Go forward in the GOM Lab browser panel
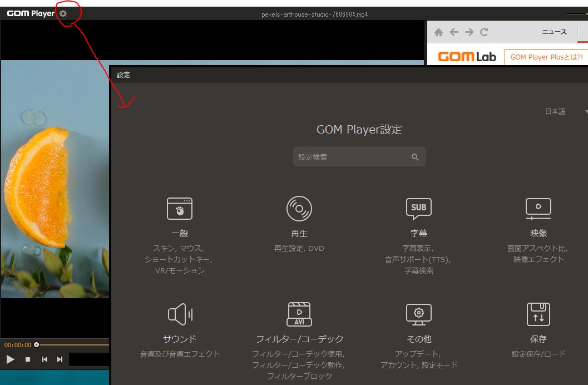 coord(469,32)
